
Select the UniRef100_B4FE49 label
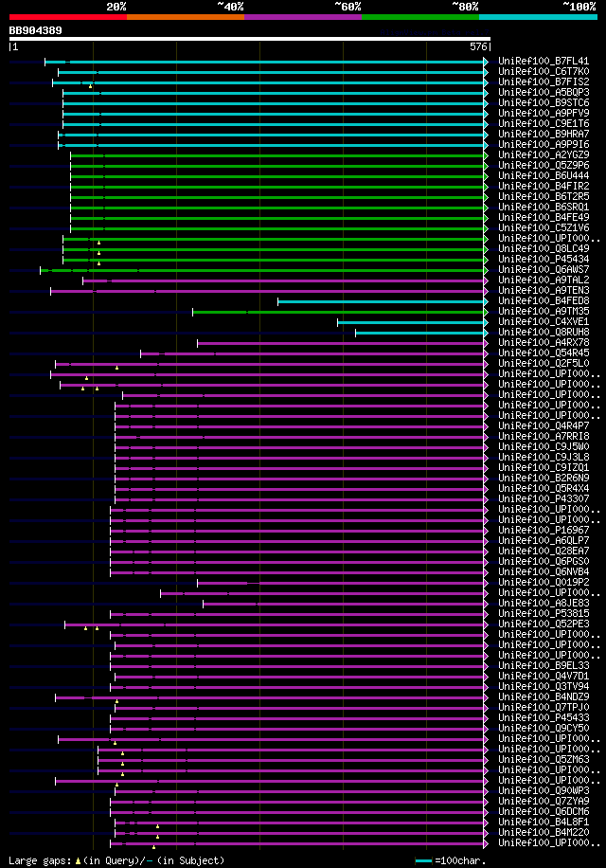click(x=544, y=218)
